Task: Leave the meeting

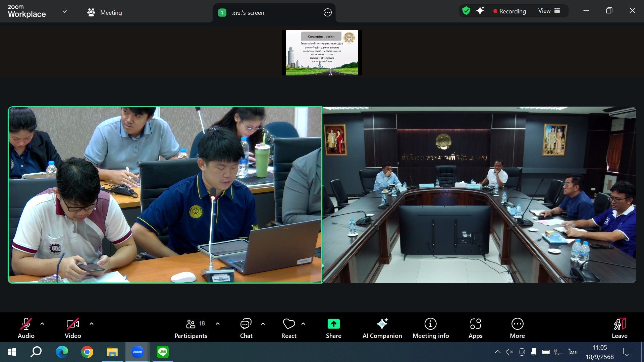Action: [x=619, y=328]
